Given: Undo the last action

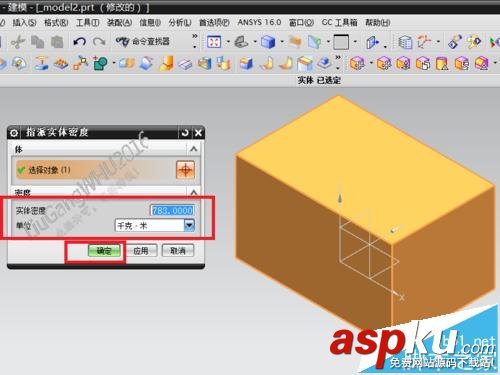Looking at the screenshot, I should 79,42.
